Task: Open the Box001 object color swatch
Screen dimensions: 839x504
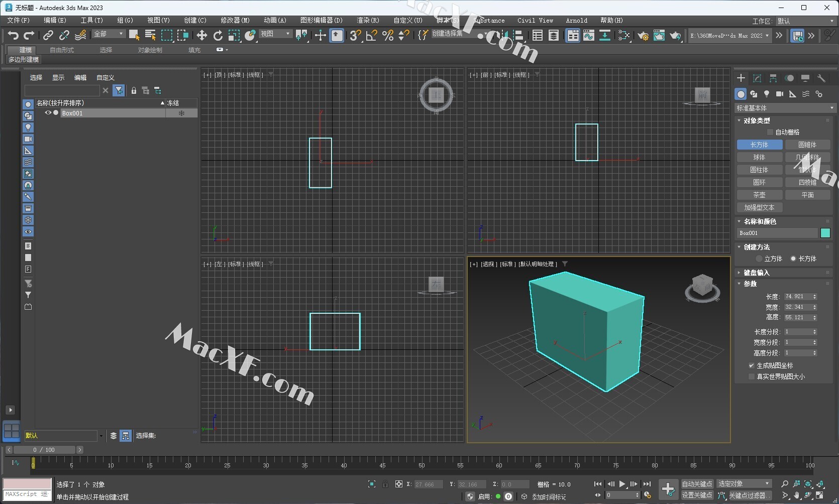Action: (825, 233)
